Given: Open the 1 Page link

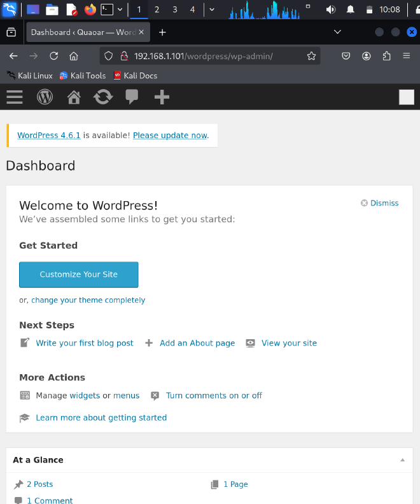Looking at the screenshot, I should [x=236, y=484].
